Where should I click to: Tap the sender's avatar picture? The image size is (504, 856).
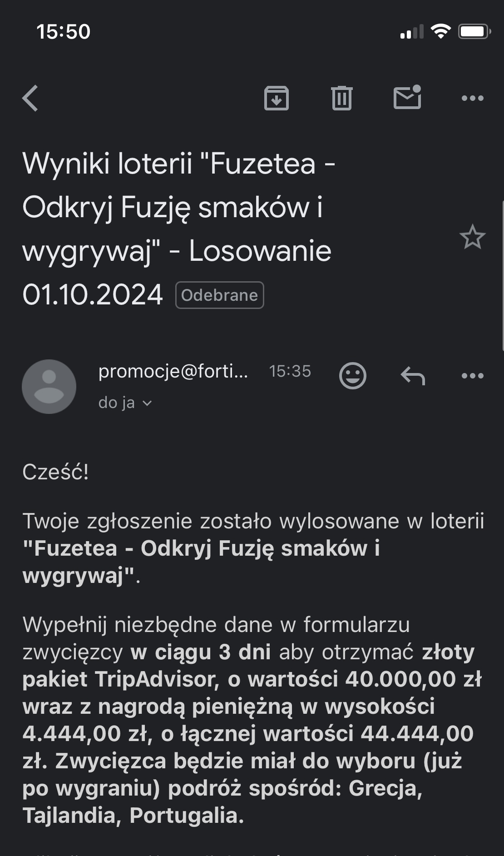(x=49, y=387)
